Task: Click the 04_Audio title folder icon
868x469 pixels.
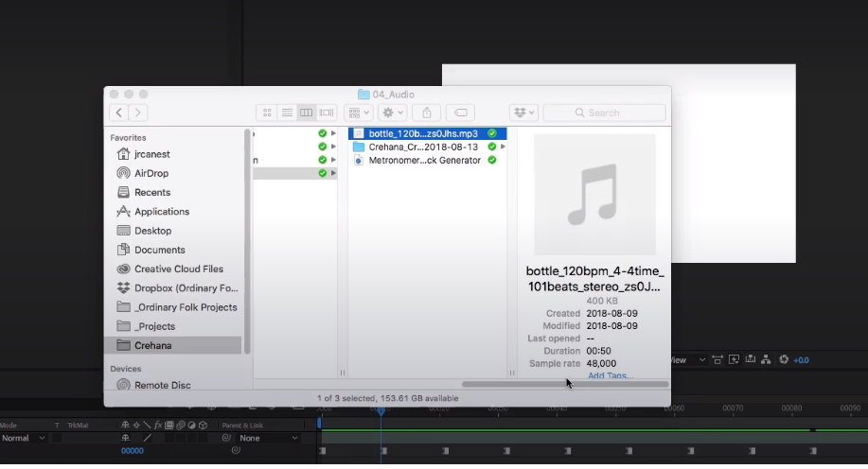Action: point(363,95)
